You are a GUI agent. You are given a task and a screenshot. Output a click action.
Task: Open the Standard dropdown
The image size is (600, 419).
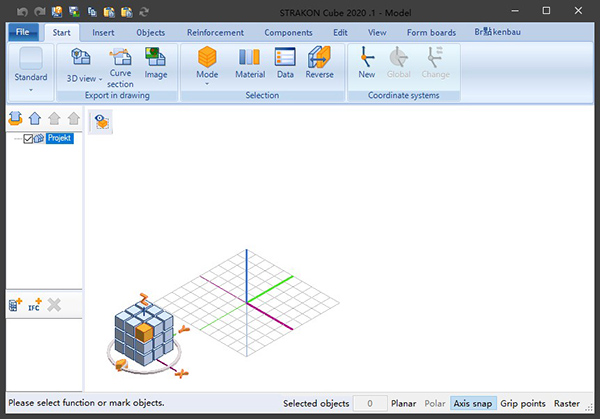[31, 70]
